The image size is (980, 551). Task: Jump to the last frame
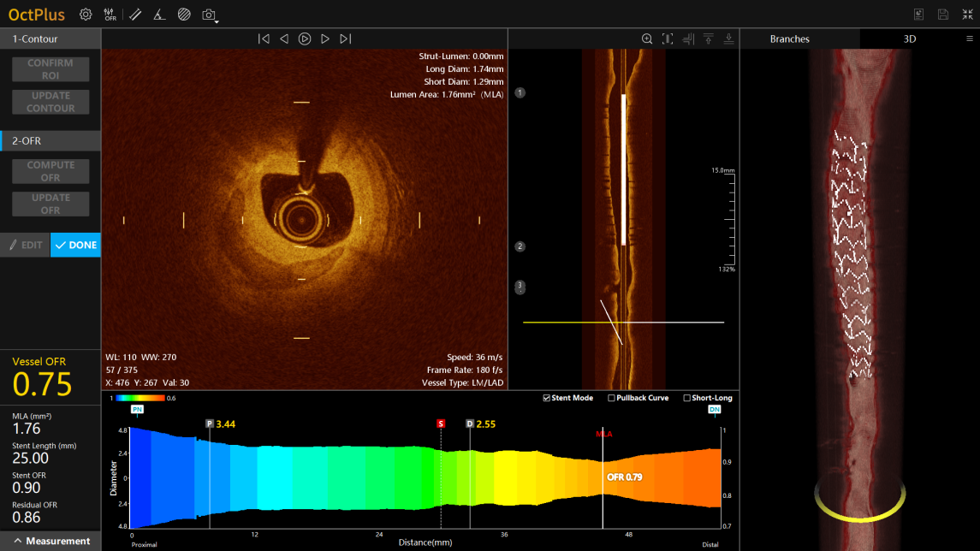click(x=345, y=39)
